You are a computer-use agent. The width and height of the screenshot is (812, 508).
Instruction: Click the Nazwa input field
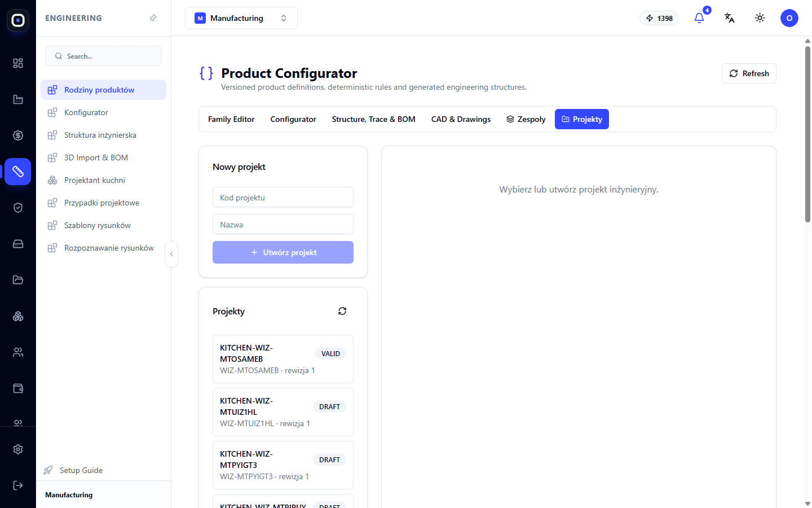[x=283, y=225]
